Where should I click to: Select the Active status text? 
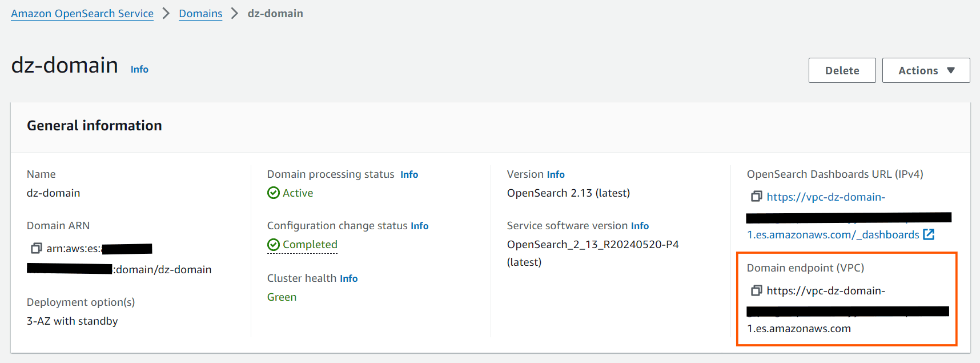tap(298, 193)
